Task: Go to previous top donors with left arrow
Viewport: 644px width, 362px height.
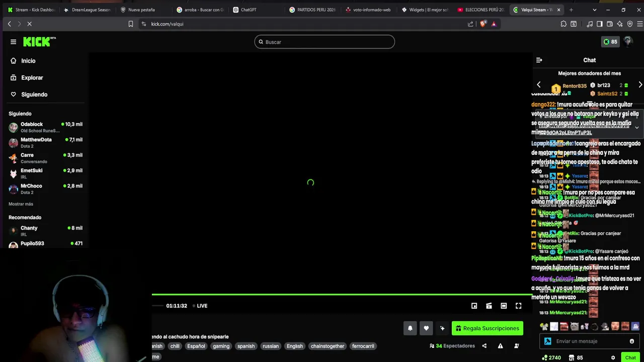Action: click(538, 85)
